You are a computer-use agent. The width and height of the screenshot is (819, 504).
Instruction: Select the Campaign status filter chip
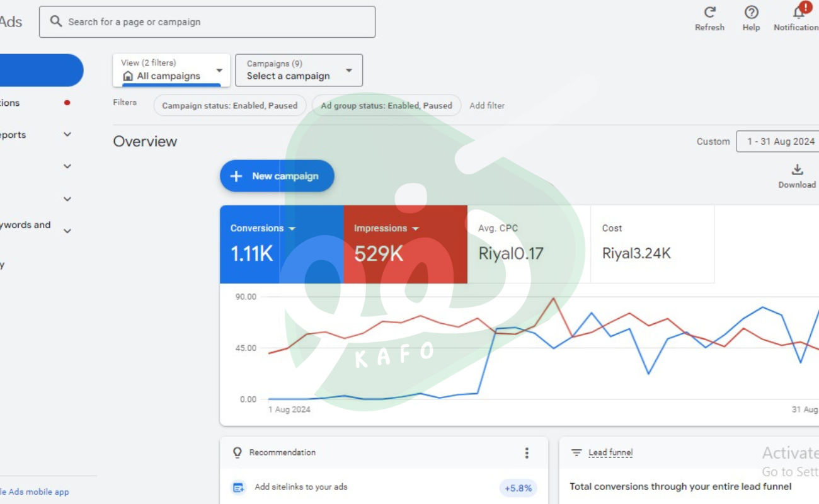[x=229, y=106]
